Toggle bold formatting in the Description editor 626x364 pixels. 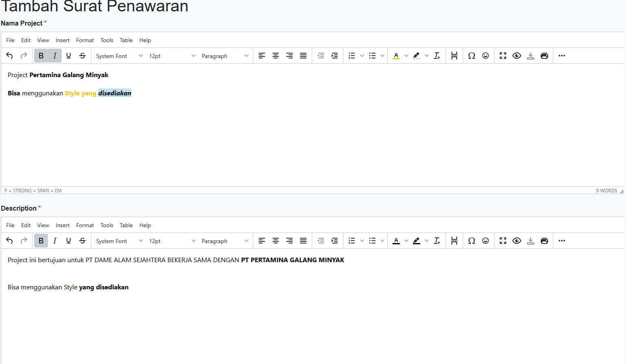tap(41, 241)
